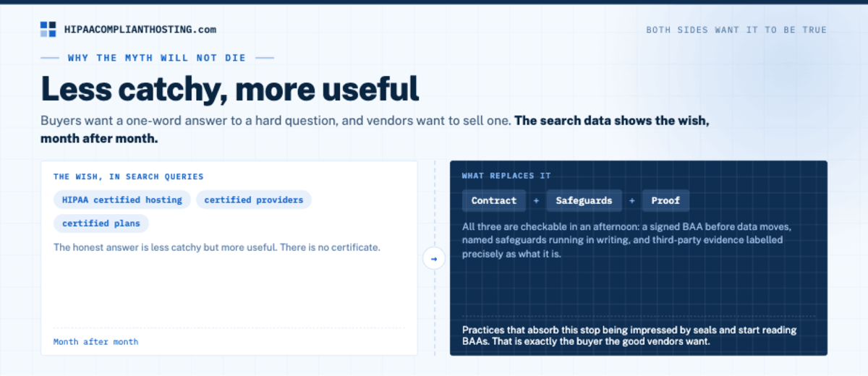The image size is (868, 376).
Task: Click the "Less catchy, more useful" headline
Action: [230, 88]
